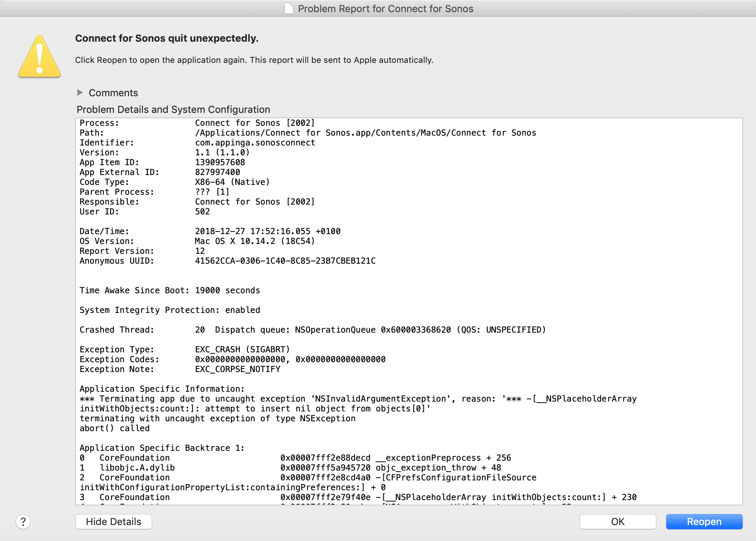Click the OS Version 'Mac OS X 10.14.2 (18C54)'

point(255,241)
